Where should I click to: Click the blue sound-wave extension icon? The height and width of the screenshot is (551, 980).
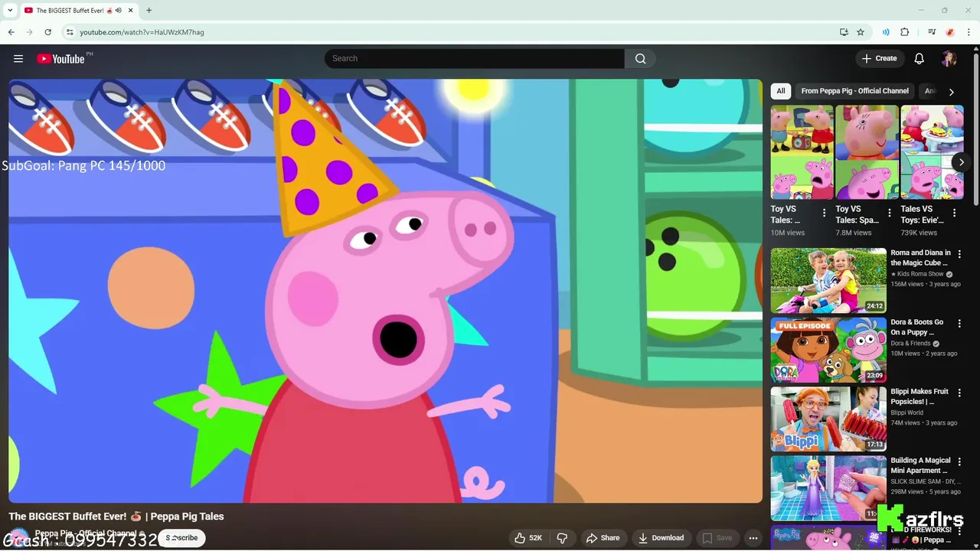point(886,32)
